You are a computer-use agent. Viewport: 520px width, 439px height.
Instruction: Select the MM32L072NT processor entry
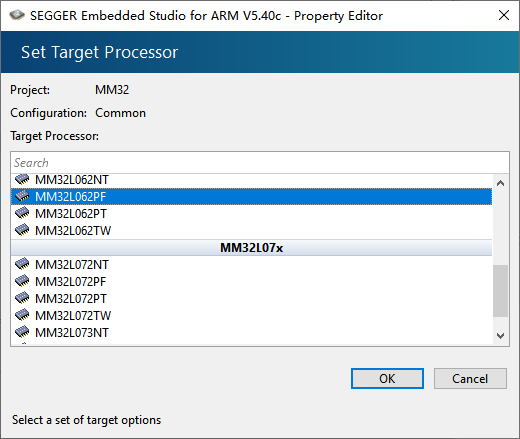[x=251, y=265]
